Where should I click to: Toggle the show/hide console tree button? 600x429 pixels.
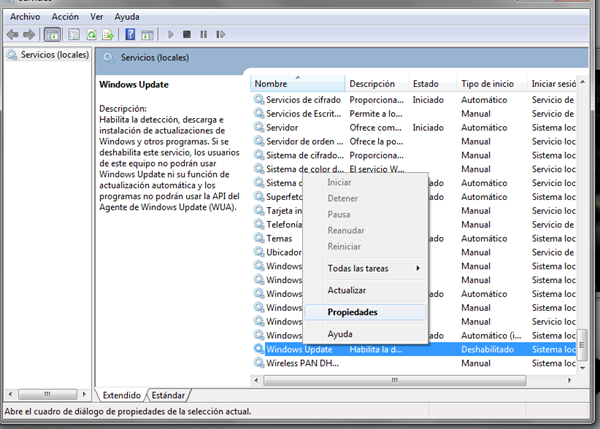click(x=51, y=34)
